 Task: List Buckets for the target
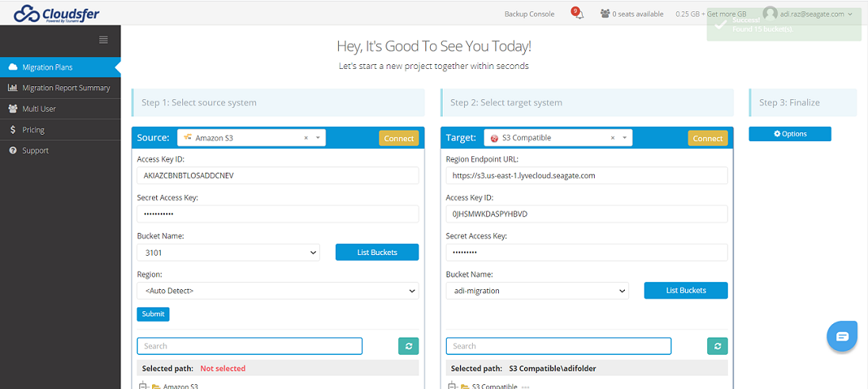[686, 291]
